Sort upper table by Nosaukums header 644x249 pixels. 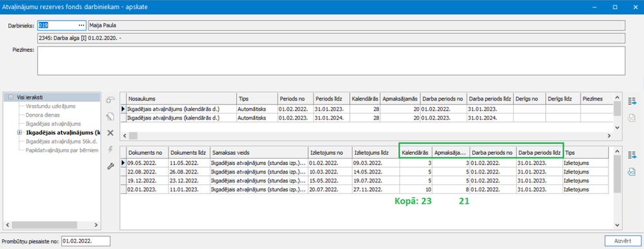pos(181,99)
